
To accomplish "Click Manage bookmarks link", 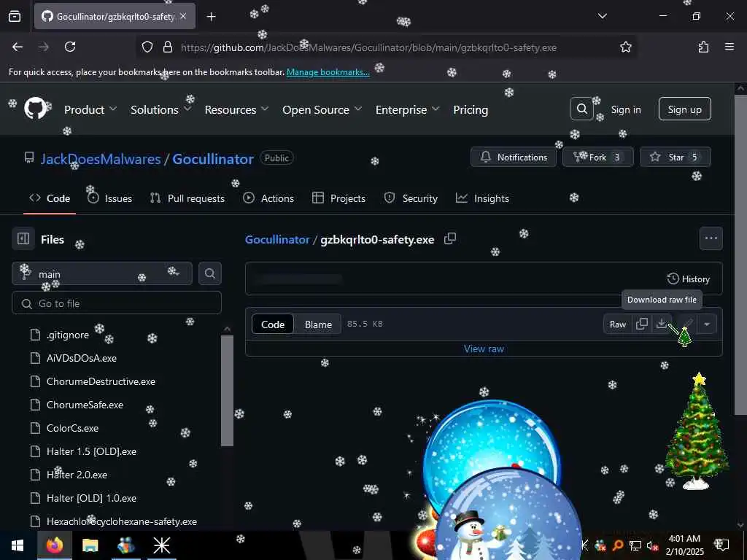I will coord(328,72).
